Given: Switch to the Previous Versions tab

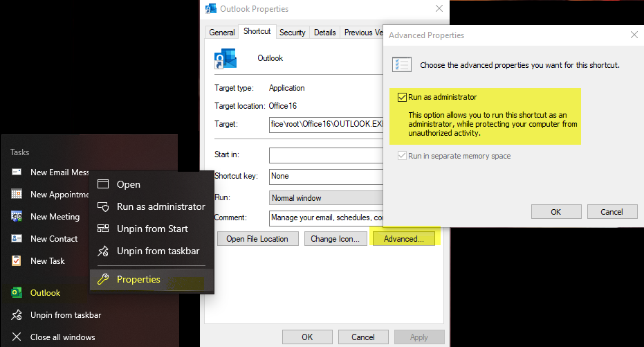Looking at the screenshot, I should coord(362,33).
